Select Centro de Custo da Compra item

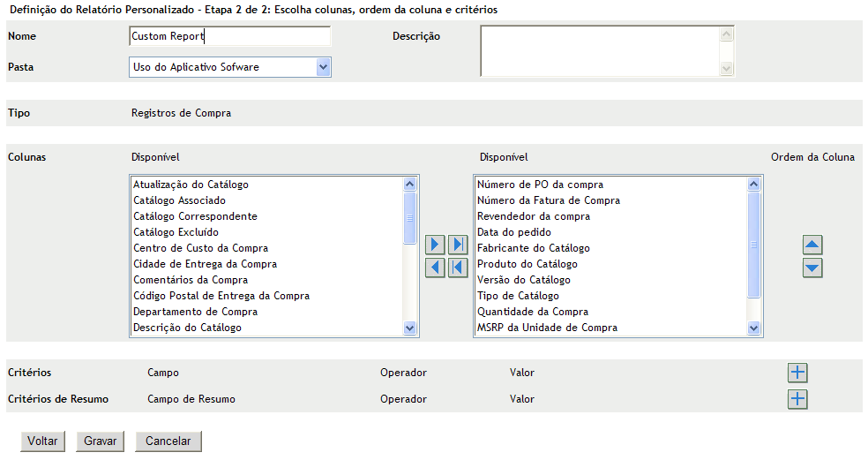(x=200, y=248)
